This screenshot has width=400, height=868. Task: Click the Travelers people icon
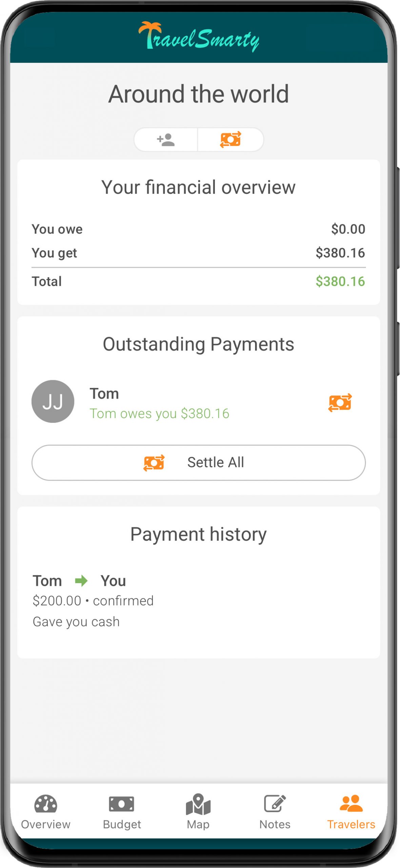351,803
